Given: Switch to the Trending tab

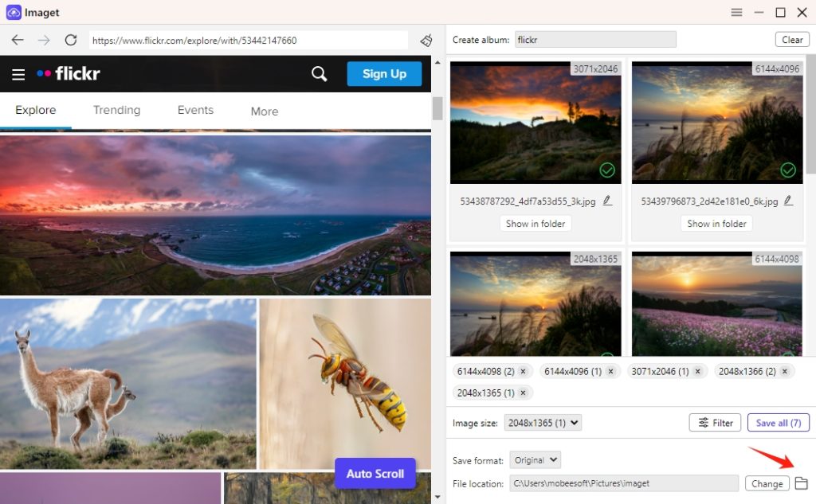Looking at the screenshot, I should [x=116, y=111].
